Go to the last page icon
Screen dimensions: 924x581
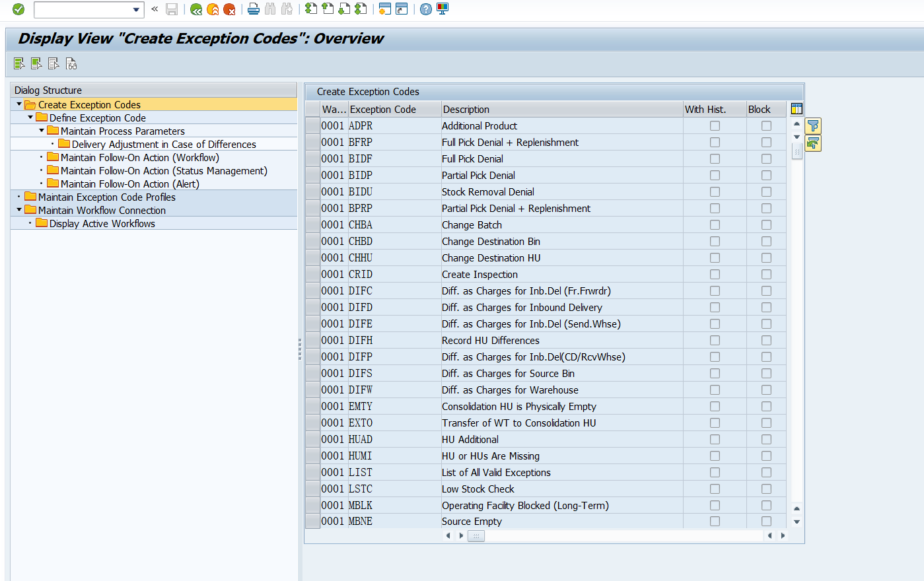pyautogui.click(x=360, y=9)
